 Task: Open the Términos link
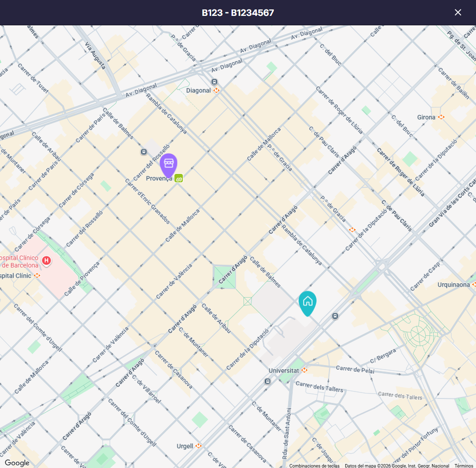[464, 466]
